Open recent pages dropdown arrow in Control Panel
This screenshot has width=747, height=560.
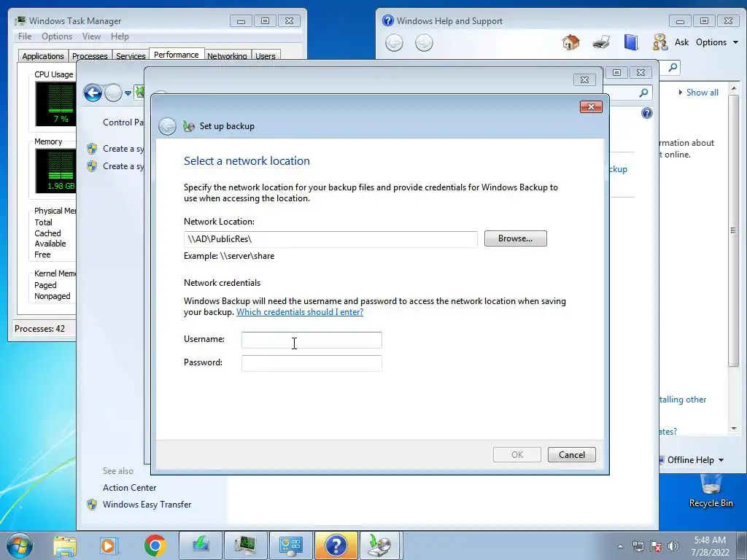[128, 93]
